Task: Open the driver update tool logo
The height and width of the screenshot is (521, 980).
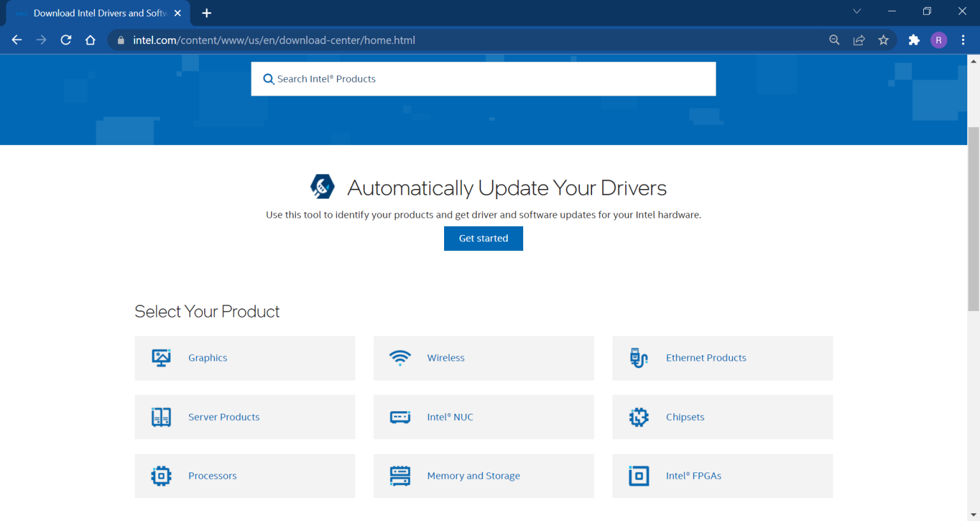Action: coord(322,186)
